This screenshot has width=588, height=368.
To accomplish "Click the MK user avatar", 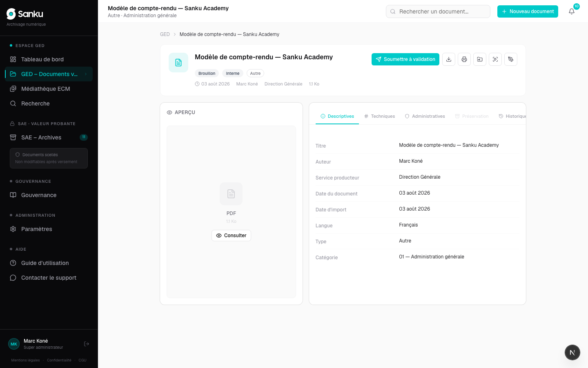I will click(x=14, y=344).
